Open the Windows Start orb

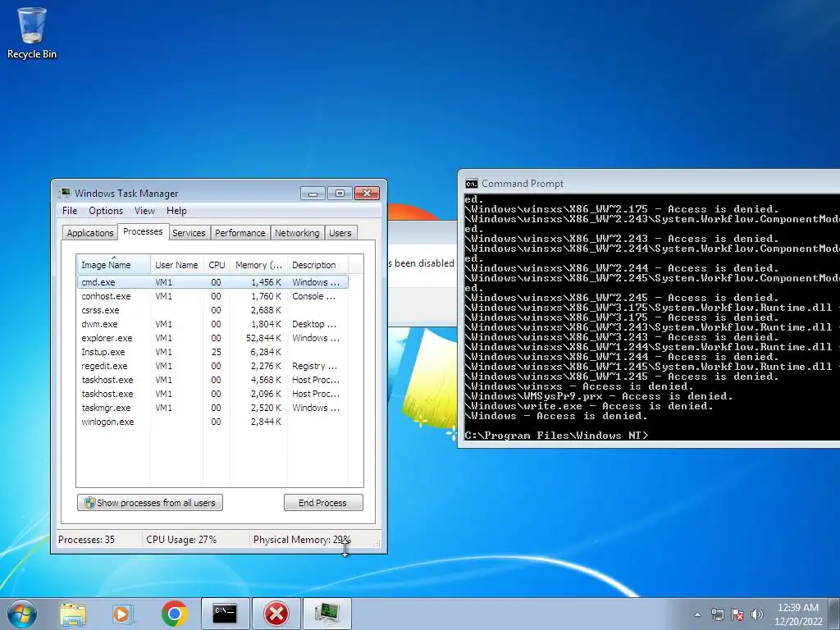coord(22,614)
